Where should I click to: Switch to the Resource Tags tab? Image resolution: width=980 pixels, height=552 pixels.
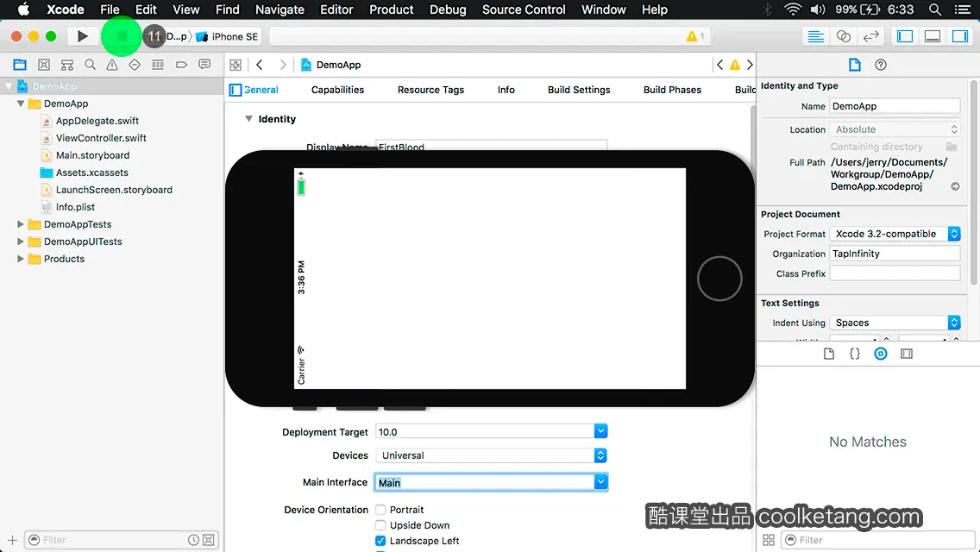(430, 90)
